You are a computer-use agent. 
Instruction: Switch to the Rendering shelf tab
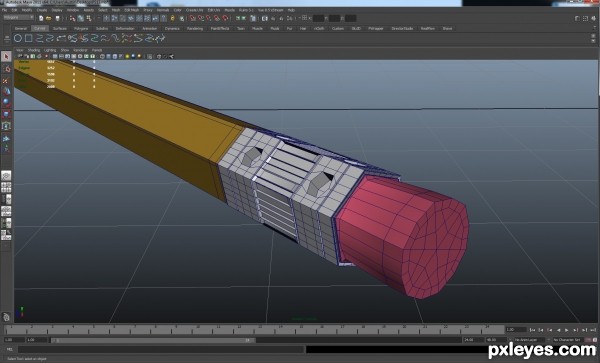pyautogui.click(x=195, y=28)
